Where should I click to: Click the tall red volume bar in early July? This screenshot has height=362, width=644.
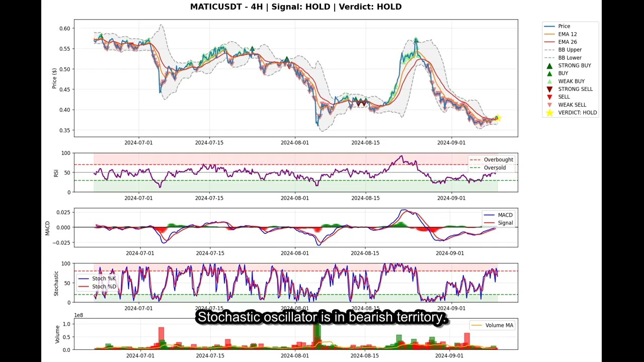point(162,338)
